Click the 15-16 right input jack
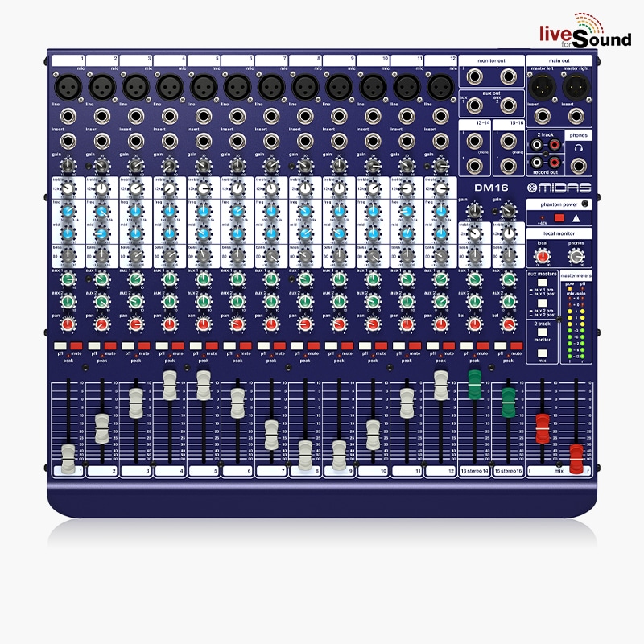 [x=509, y=166]
